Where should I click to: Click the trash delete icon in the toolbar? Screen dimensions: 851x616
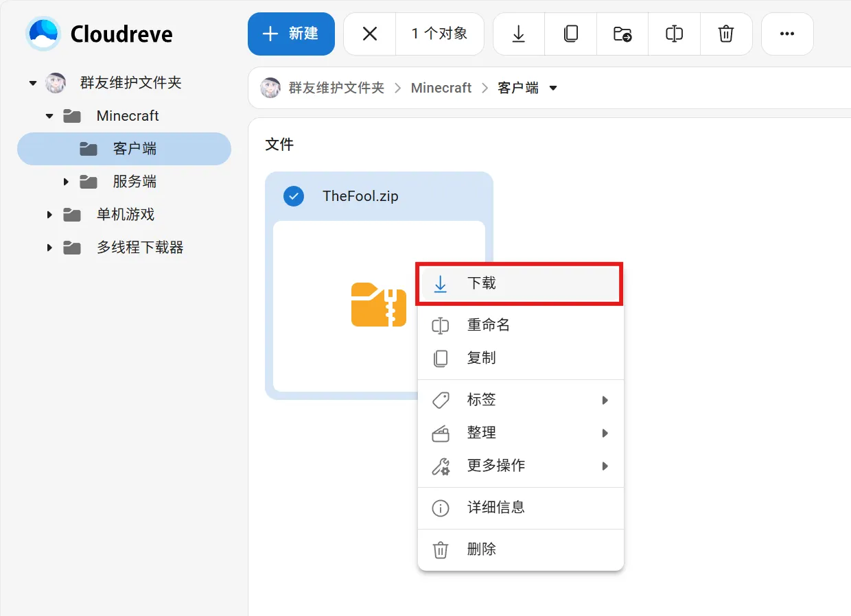(x=726, y=34)
